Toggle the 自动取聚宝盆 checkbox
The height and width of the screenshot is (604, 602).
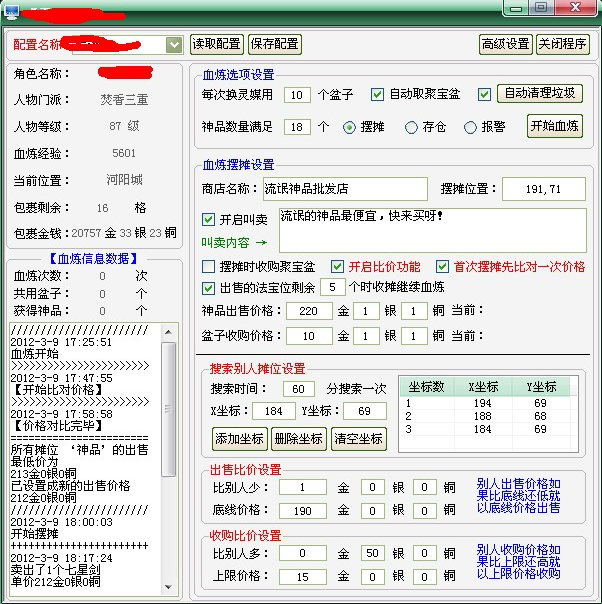[x=378, y=95]
